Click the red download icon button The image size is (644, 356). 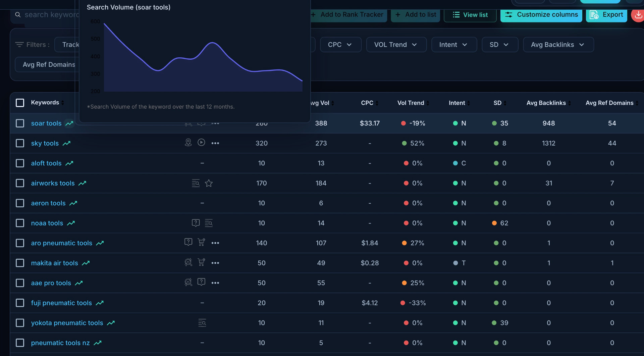pyautogui.click(x=638, y=15)
